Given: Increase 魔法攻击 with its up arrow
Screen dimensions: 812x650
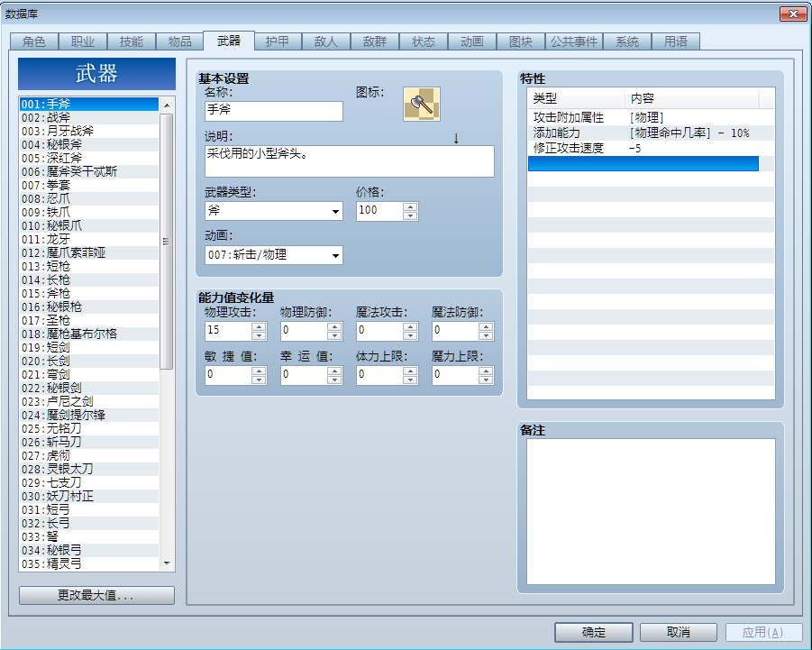Looking at the screenshot, I should (410, 327).
